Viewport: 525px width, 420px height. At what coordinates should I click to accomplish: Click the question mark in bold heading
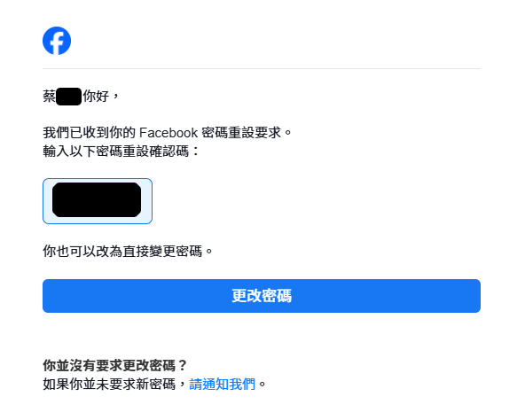point(183,365)
